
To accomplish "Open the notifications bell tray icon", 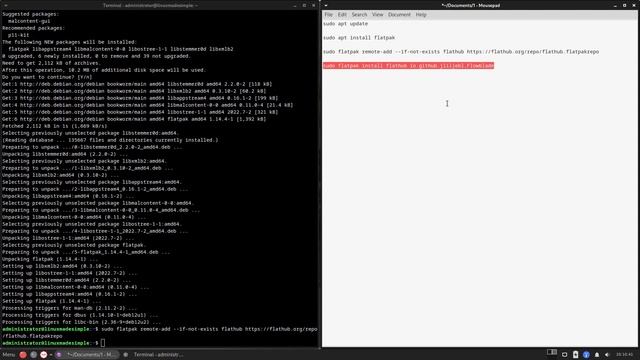I will tap(597, 355).
